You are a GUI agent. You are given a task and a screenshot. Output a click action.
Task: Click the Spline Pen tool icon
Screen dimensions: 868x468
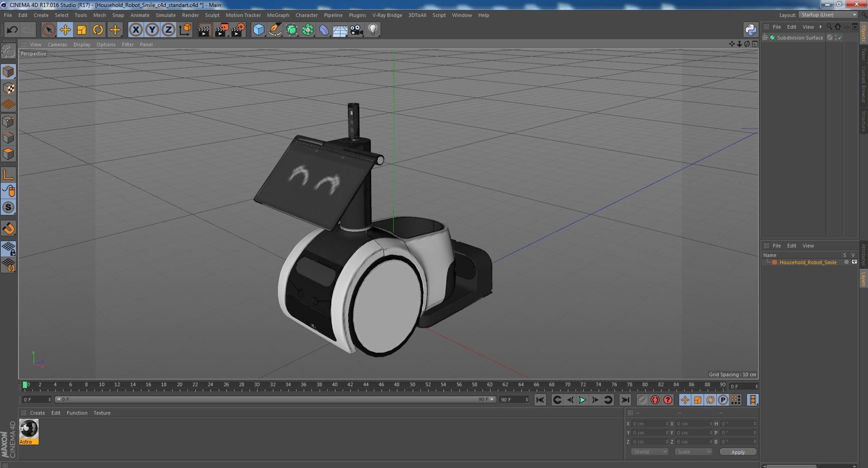click(275, 30)
